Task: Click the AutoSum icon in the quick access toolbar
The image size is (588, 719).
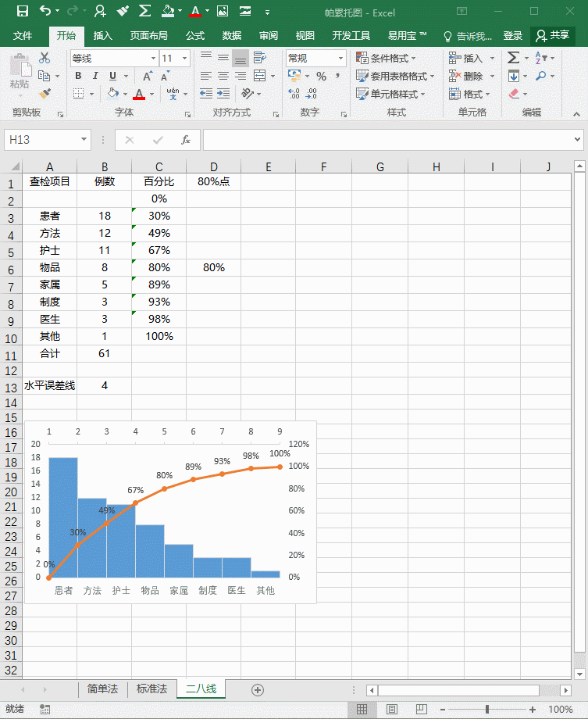Action: point(144,11)
